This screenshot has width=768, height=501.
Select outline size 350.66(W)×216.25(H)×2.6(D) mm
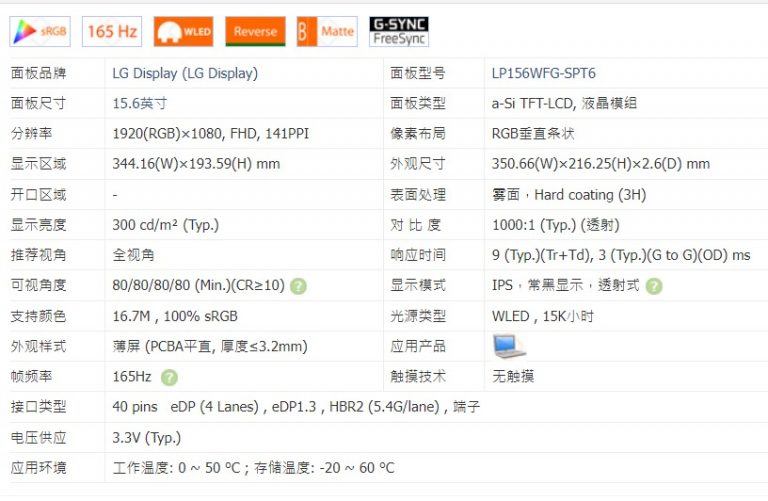(x=601, y=164)
